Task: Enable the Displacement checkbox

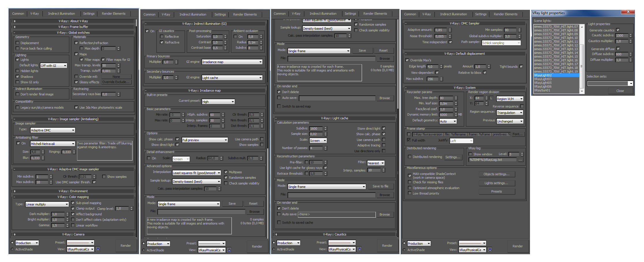Action: [x=18, y=43]
